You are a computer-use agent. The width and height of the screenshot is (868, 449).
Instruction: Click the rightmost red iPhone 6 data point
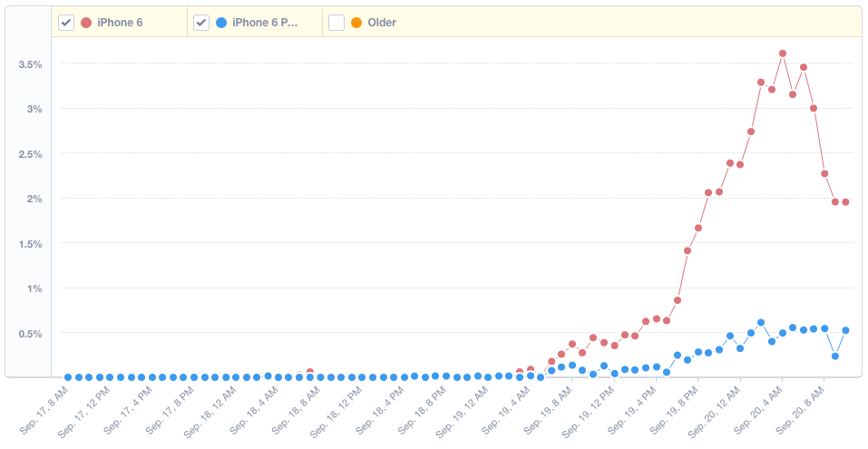tap(845, 202)
